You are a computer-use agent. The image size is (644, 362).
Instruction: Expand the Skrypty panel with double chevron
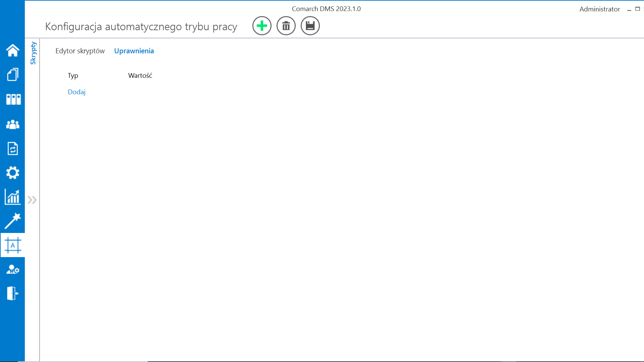click(32, 200)
